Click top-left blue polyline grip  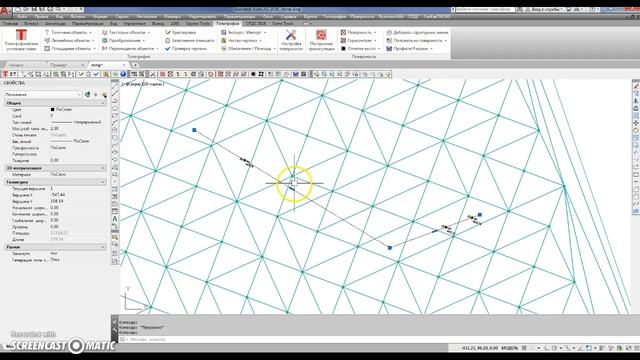click(194, 130)
